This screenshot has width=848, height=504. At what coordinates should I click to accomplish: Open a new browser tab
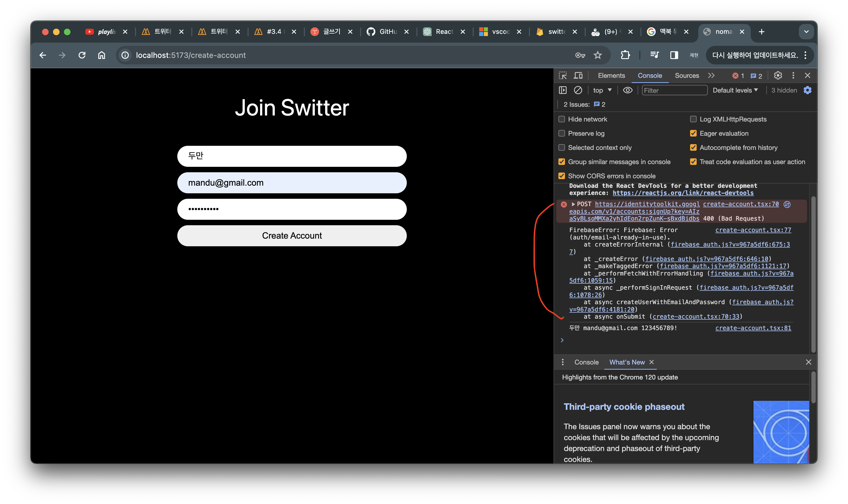point(761,32)
